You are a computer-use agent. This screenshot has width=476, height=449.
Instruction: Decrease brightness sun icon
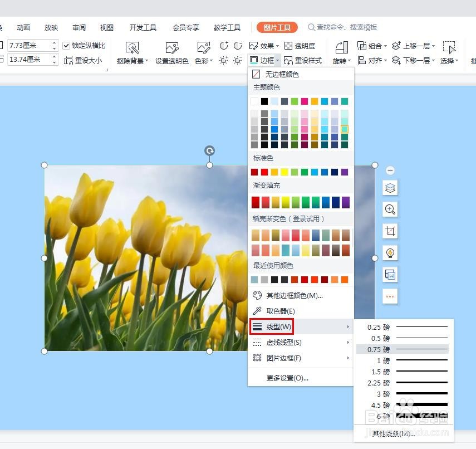click(238, 60)
